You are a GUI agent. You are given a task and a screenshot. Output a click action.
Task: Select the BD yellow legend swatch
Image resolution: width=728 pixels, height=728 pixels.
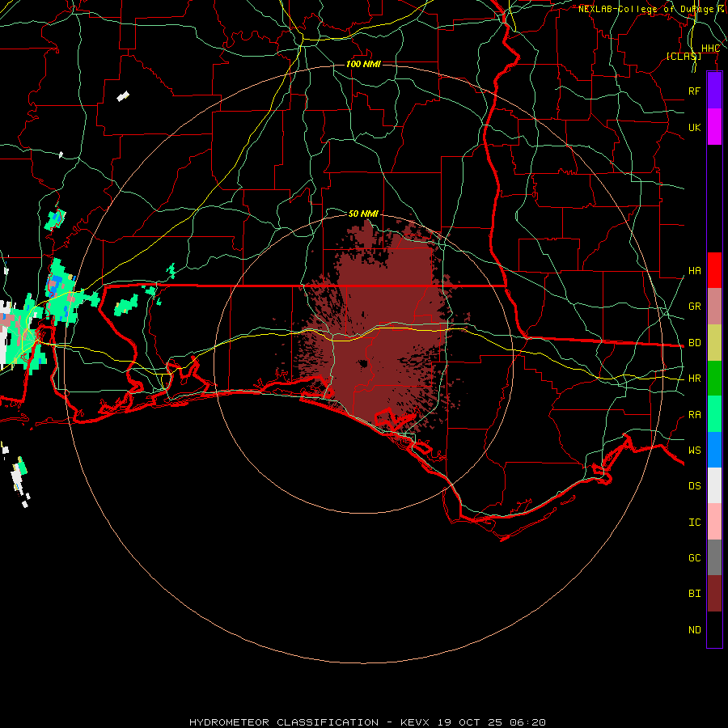tap(714, 343)
